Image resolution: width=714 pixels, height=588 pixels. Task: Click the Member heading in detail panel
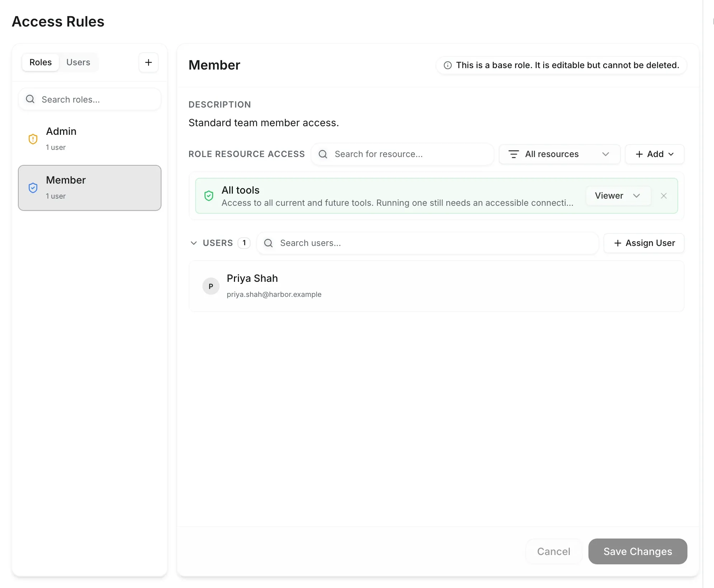pyautogui.click(x=215, y=65)
